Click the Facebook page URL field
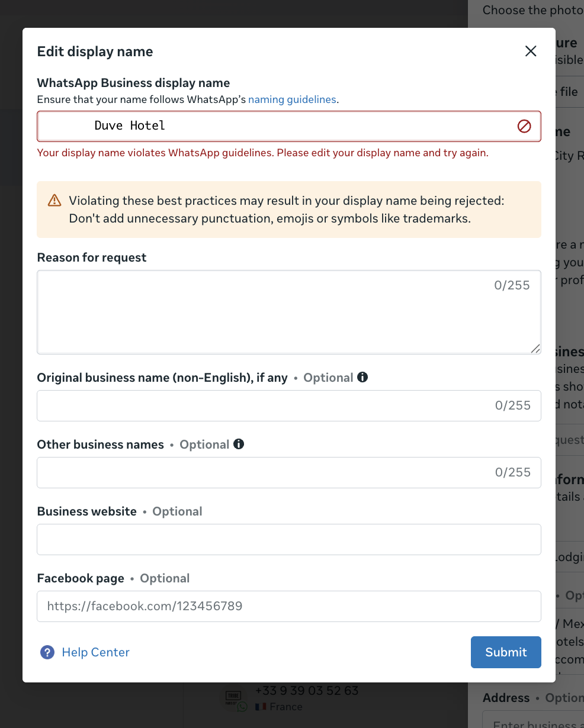The height and width of the screenshot is (728, 584). pyautogui.click(x=289, y=606)
